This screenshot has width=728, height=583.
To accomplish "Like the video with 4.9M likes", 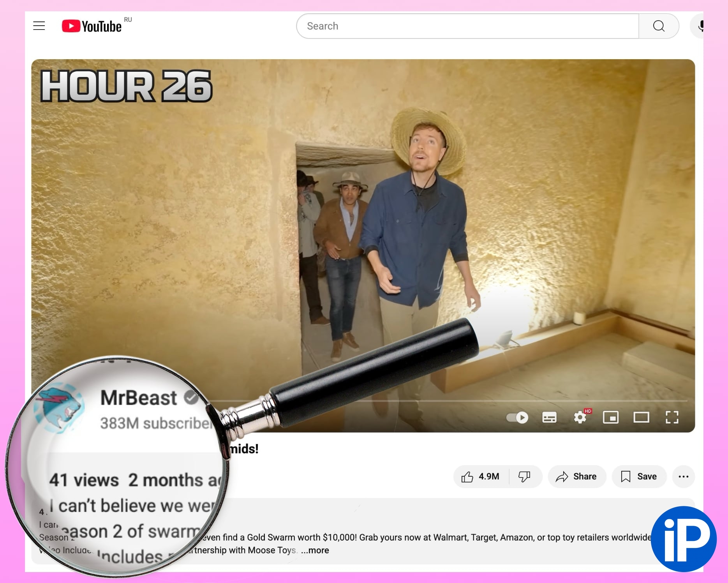I will click(x=481, y=476).
